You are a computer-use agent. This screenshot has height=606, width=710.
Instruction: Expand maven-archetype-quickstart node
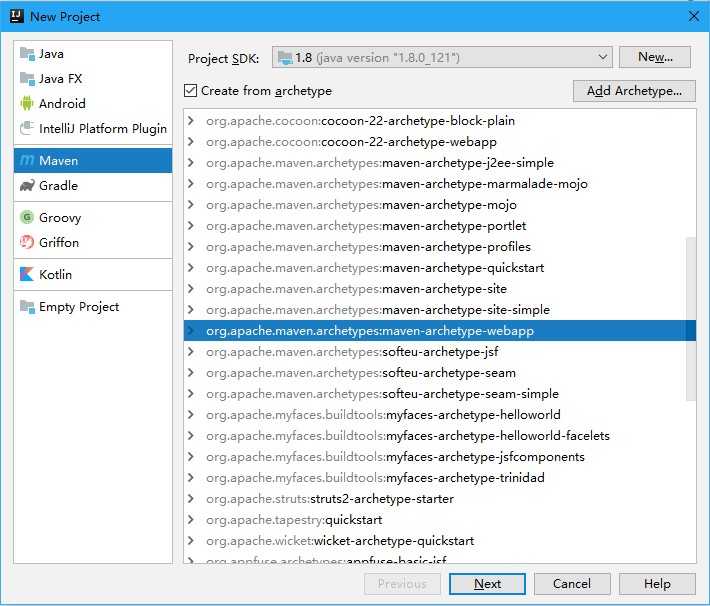[x=191, y=268]
